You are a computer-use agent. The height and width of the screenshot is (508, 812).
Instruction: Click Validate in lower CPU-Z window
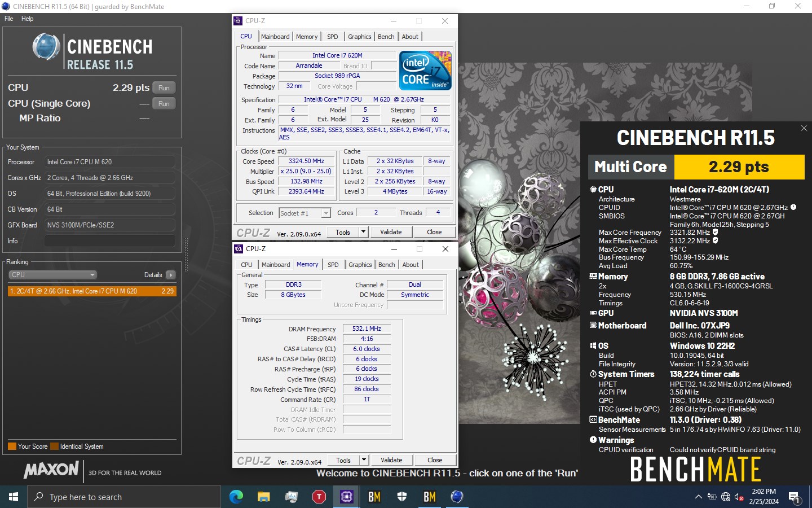391,460
